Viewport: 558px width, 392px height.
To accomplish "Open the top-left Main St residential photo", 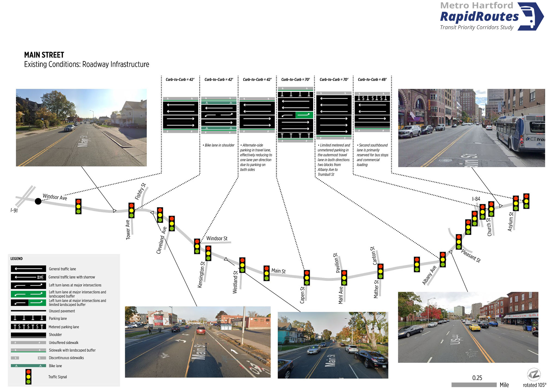I will point(81,127).
